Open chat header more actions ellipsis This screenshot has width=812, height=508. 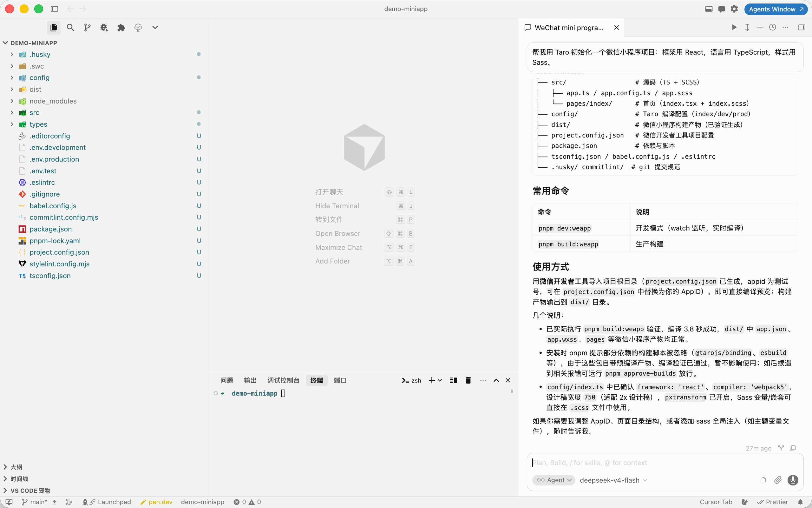pos(785,27)
